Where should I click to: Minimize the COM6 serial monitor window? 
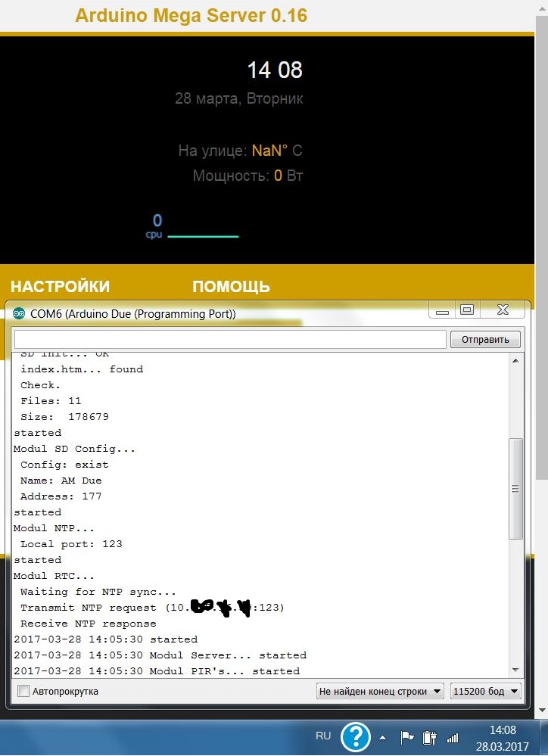point(442,310)
